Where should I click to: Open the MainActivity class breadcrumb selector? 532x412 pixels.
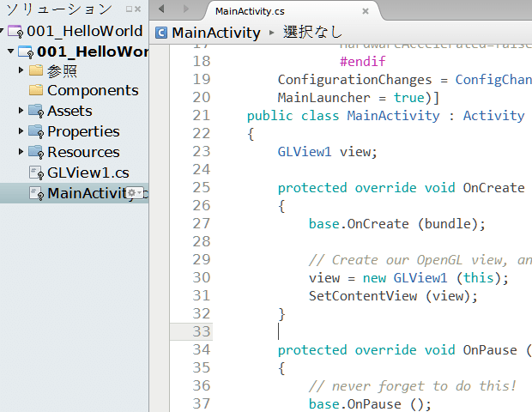tap(215, 33)
